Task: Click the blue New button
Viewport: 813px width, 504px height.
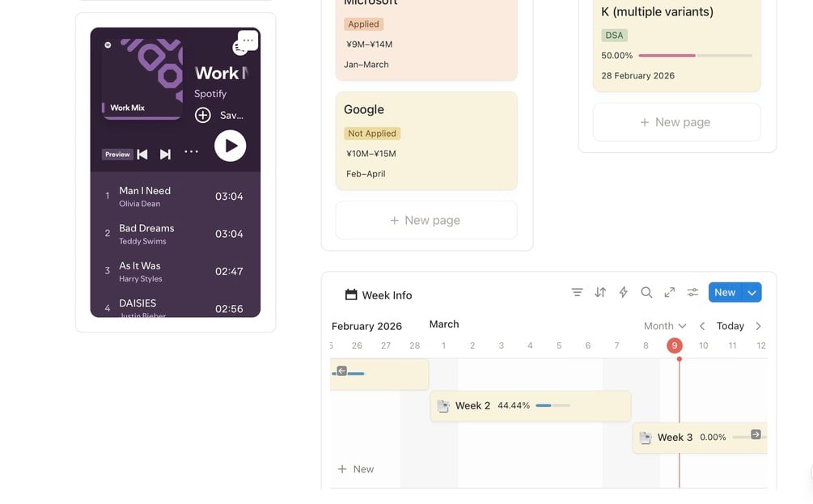Action: [725, 292]
